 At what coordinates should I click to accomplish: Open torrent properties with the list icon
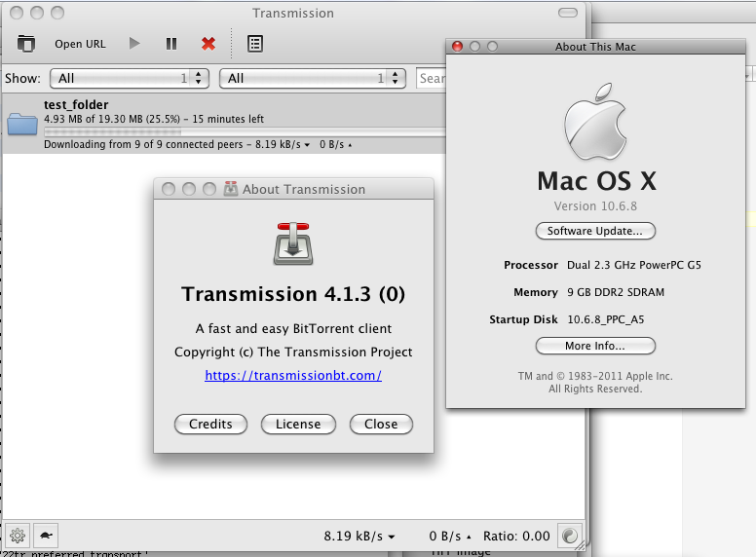[x=255, y=44]
